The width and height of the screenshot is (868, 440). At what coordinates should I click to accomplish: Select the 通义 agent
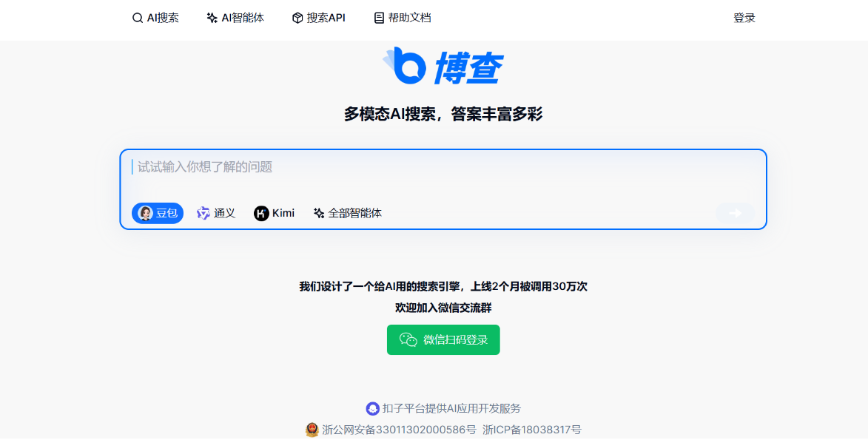coord(217,213)
